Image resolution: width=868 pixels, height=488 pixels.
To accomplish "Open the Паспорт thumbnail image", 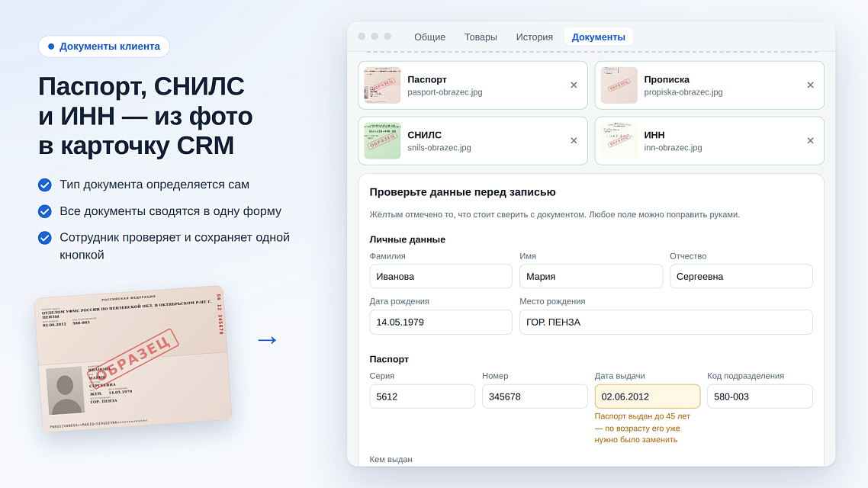I will (382, 85).
